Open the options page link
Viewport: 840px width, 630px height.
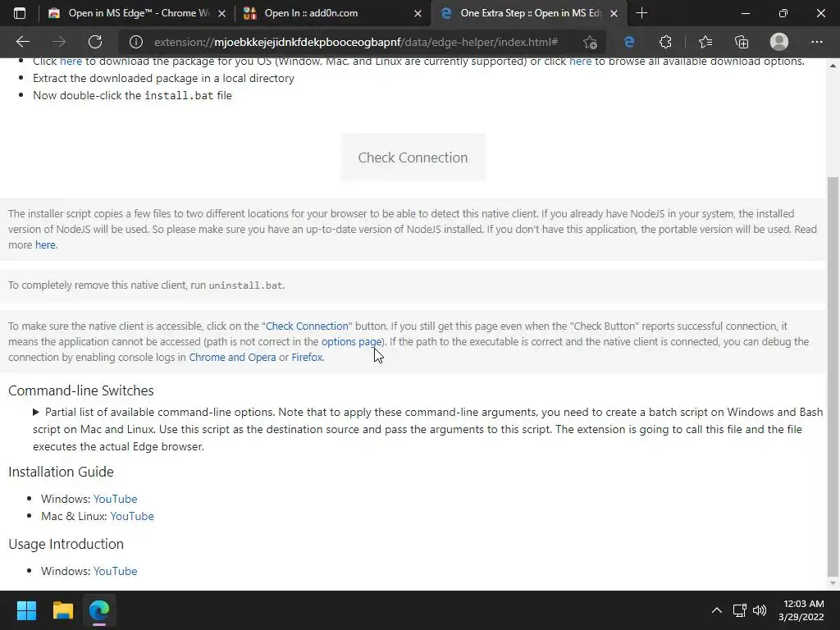click(x=351, y=341)
